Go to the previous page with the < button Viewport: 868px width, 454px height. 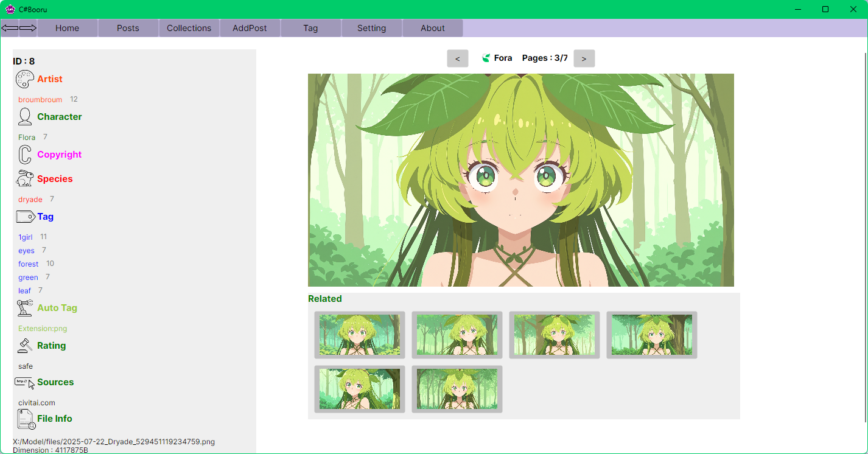458,58
